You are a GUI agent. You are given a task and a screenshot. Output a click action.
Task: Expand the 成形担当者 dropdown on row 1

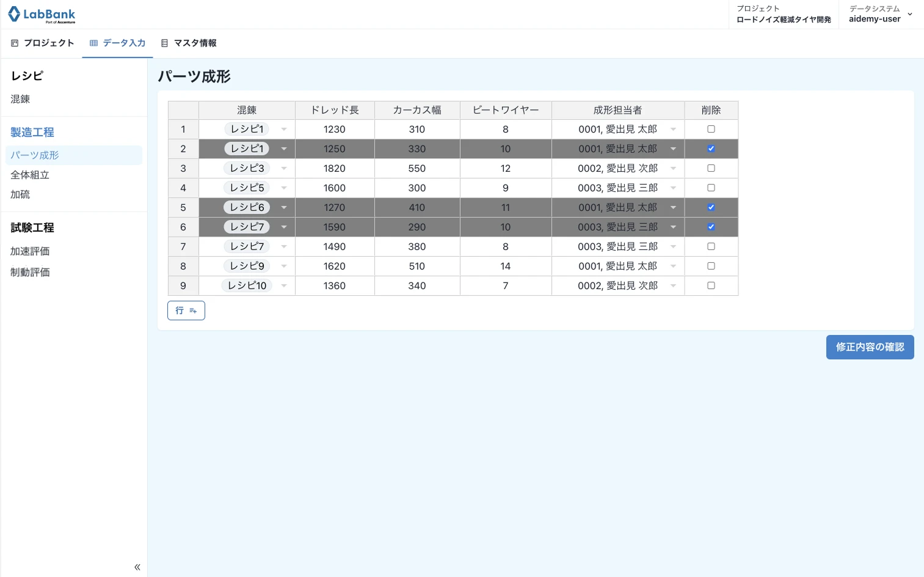tap(672, 129)
